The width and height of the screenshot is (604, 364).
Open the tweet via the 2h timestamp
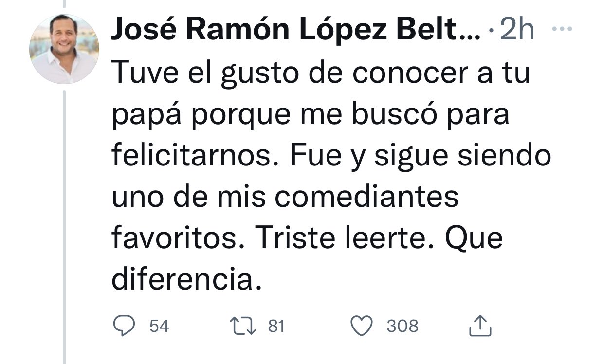tap(517, 31)
